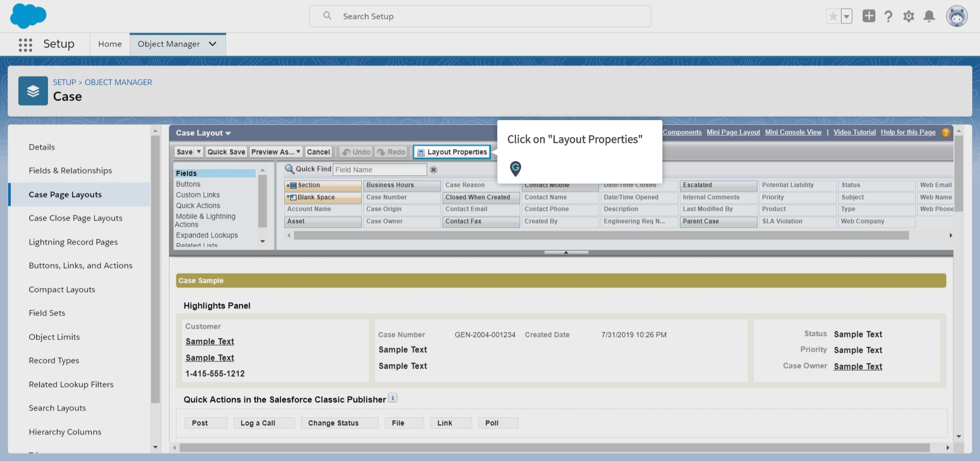Select Mobile & Lightning Actions palette category
This screenshot has width=980, height=461.
click(205, 221)
